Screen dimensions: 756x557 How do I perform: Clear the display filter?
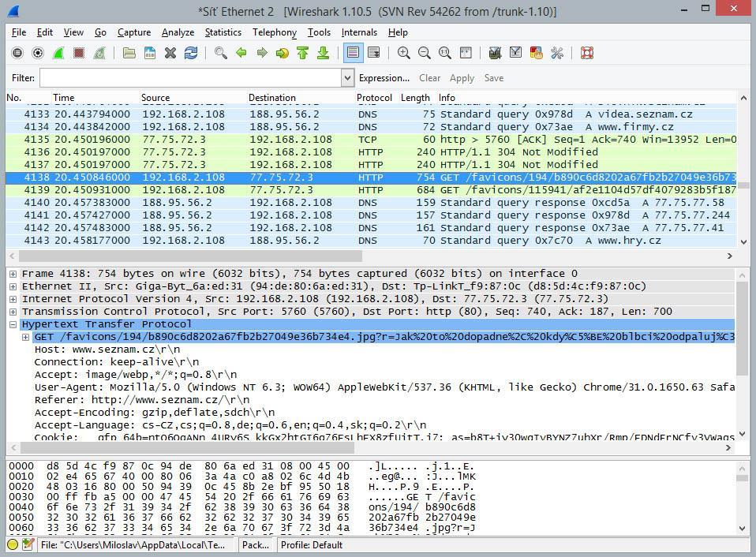(429, 78)
